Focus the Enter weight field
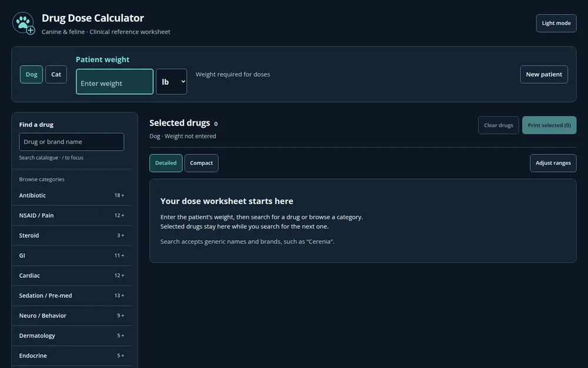Image resolution: width=588 pixels, height=368 pixels. (115, 81)
